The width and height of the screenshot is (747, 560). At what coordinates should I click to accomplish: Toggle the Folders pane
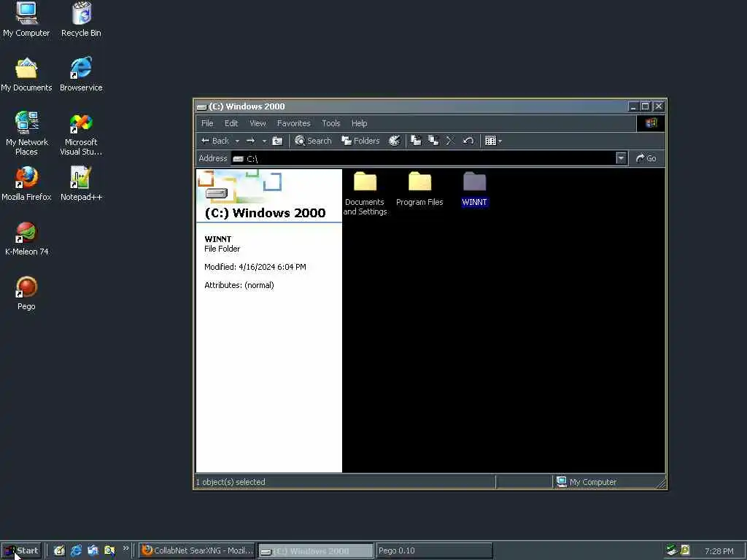360,141
